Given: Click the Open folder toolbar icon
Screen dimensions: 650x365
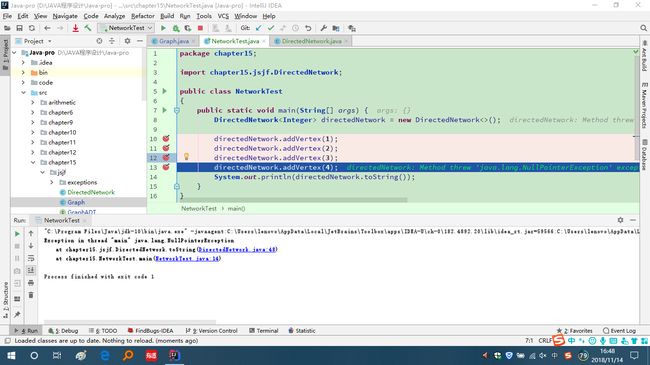Looking at the screenshot, I should (7, 28).
